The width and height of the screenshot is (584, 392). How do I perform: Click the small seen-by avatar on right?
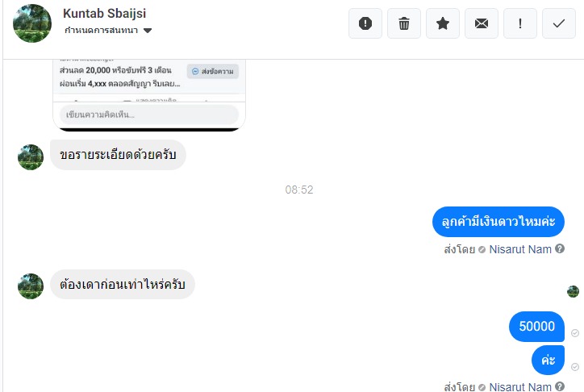coord(573,291)
